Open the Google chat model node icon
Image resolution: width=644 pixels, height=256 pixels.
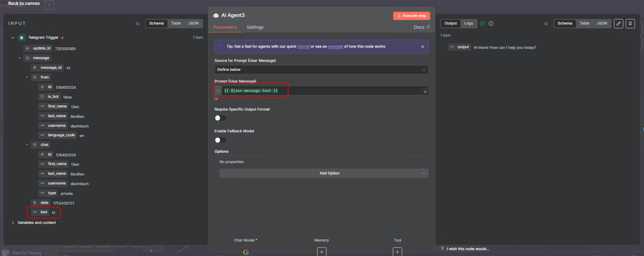point(246,252)
